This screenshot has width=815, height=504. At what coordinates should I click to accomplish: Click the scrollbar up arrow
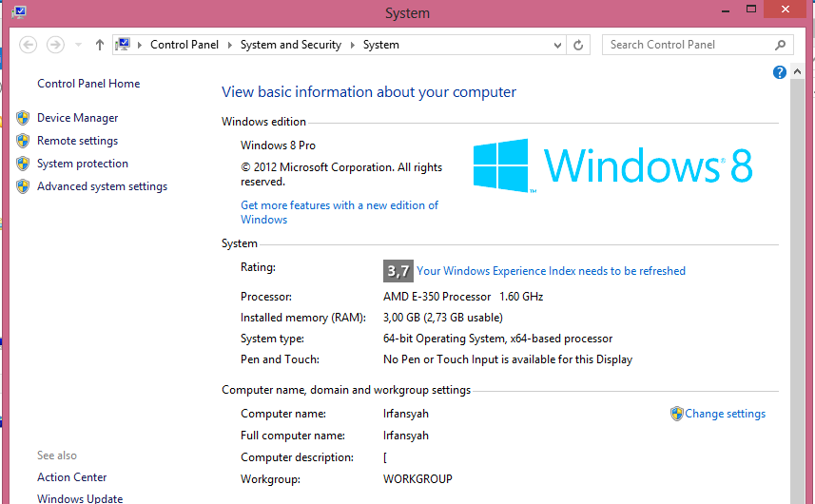pos(797,72)
